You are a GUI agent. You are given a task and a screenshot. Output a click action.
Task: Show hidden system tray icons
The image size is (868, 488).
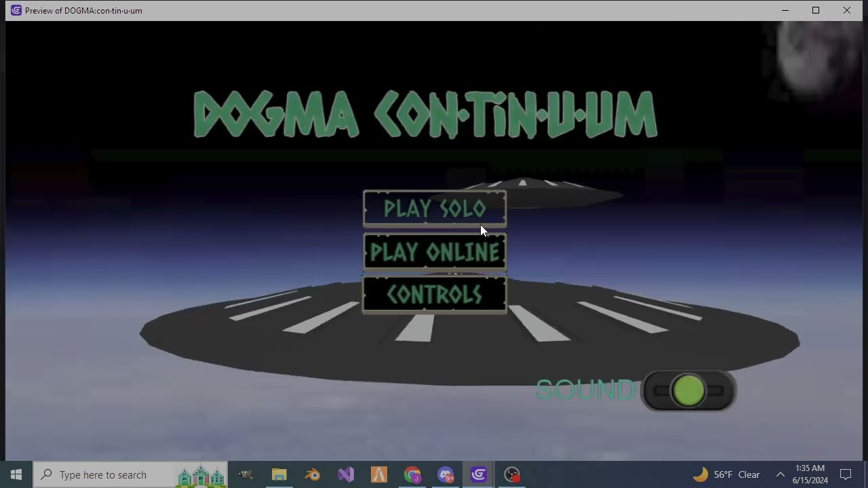(x=781, y=474)
